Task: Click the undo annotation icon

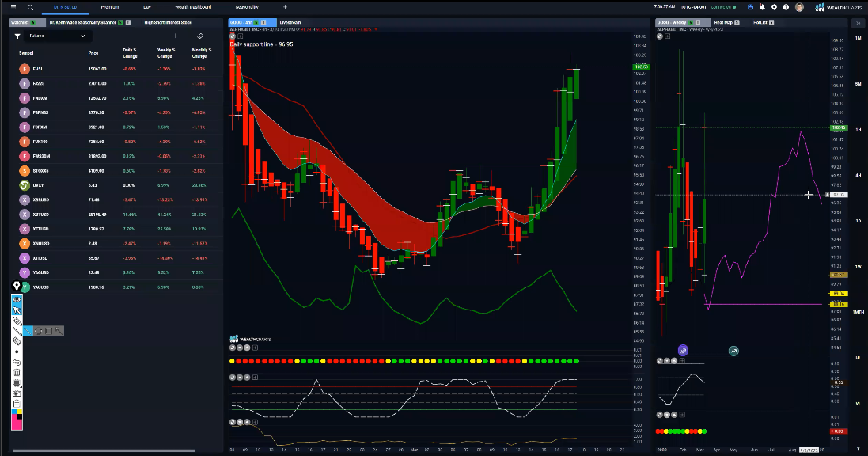Action: pyautogui.click(x=17, y=363)
